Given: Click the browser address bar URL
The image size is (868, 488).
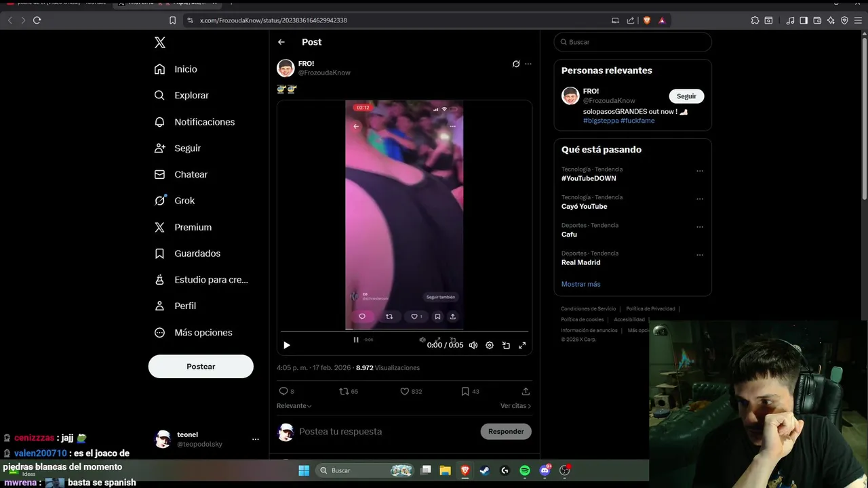Looking at the screenshot, I should pyautogui.click(x=273, y=20).
